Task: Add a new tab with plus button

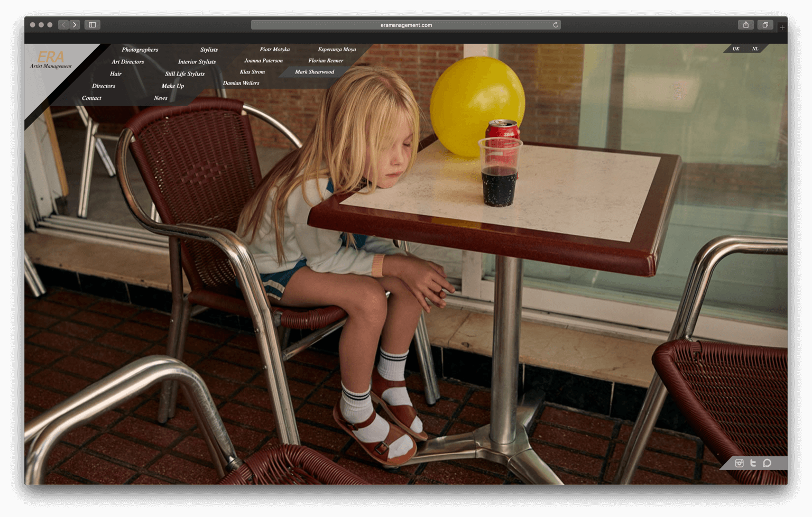Action: (x=782, y=27)
